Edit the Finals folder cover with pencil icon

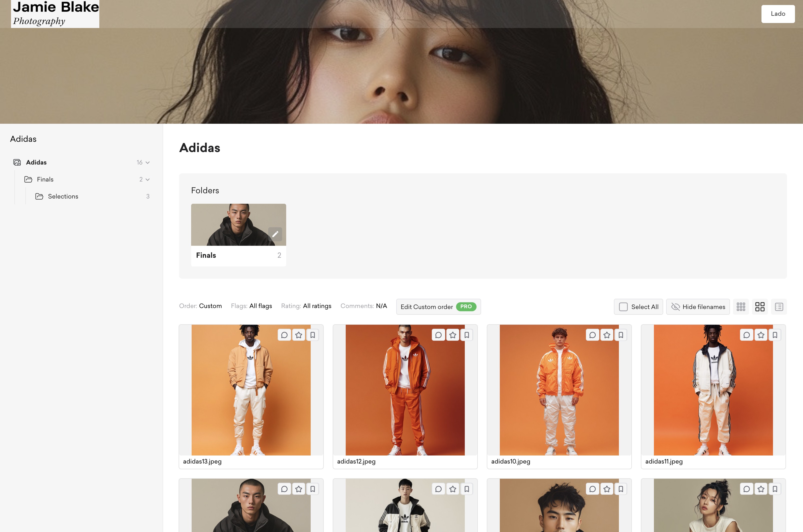click(x=275, y=234)
